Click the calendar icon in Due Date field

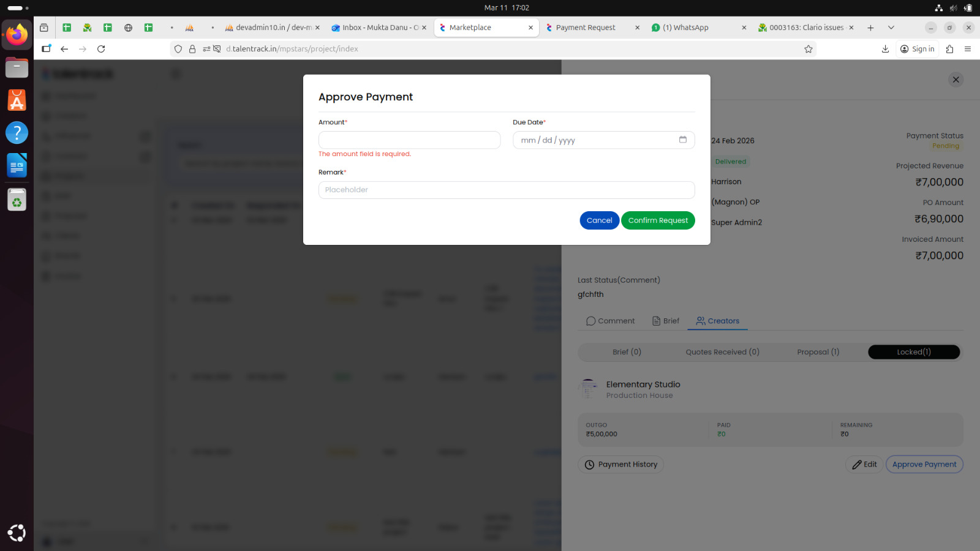pyautogui.click(x=682, y=140)
